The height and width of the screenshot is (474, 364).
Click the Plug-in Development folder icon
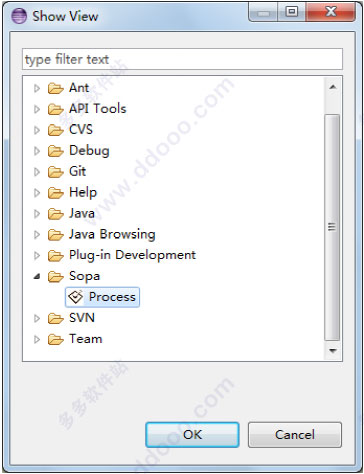(55, 256)
